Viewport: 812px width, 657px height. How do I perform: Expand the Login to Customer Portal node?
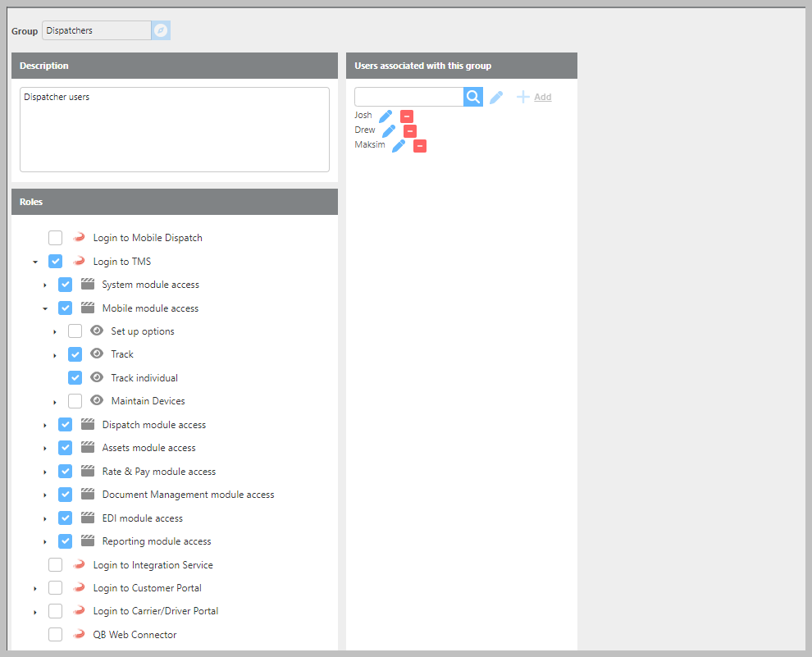coord(34,589)
